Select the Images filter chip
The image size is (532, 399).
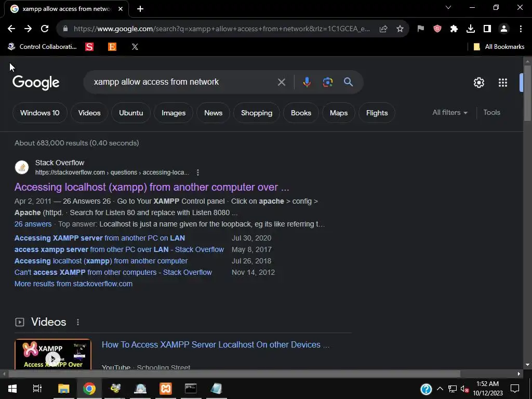174,113
